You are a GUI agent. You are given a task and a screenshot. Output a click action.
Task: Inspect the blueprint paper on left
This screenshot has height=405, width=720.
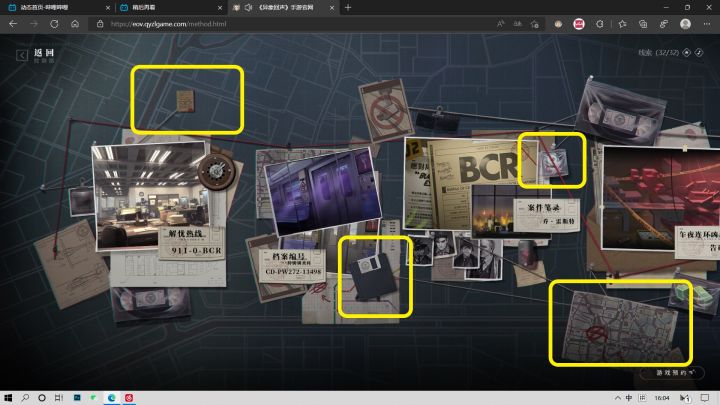click(71, 266)
